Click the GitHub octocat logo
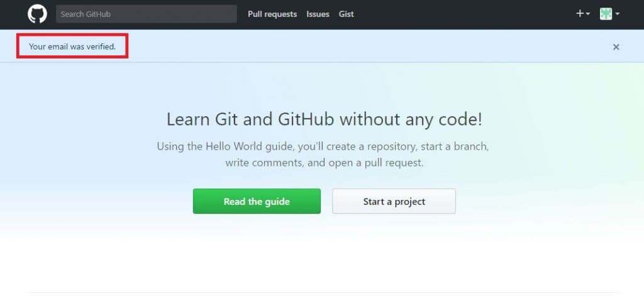The image size is (644, 303). pyautogui.click(x=38, y=14)
